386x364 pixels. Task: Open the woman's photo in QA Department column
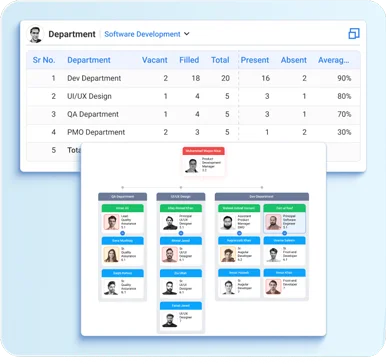tap(111, 255)
